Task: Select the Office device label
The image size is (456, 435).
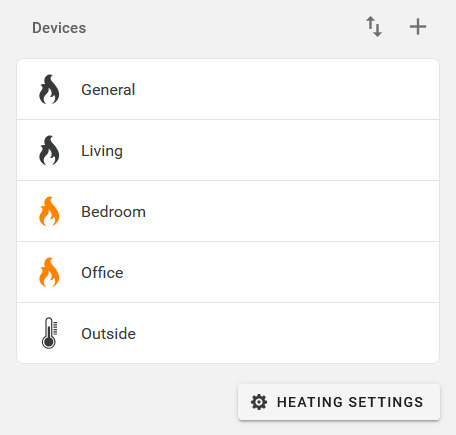Action: (102, 273)
